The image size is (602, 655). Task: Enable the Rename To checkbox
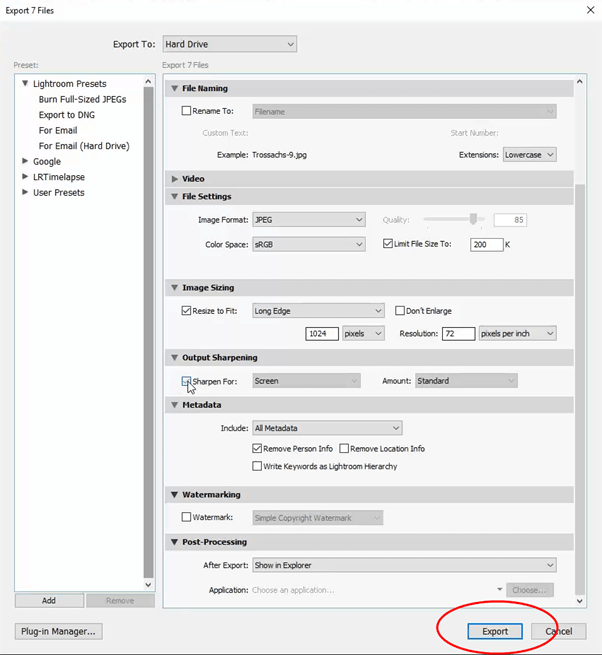click(186, 111)
